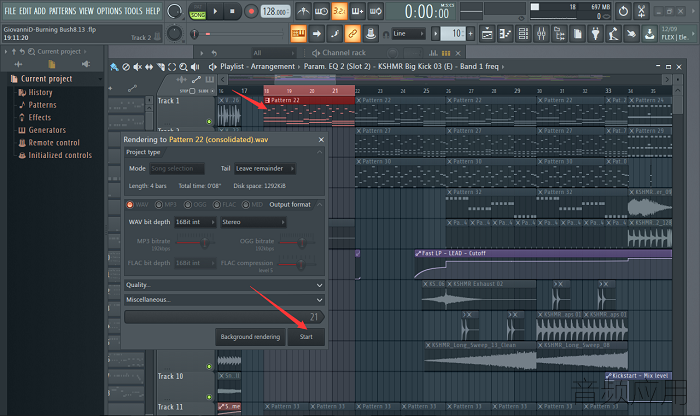Collapse the Project type section
The height and width of the screenshot is (416, 700).
click(x=319, y=152)
